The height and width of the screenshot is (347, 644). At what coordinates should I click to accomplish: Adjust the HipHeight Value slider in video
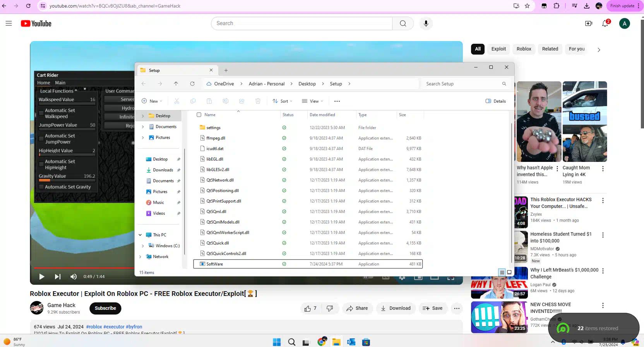[x=67, y=155]
